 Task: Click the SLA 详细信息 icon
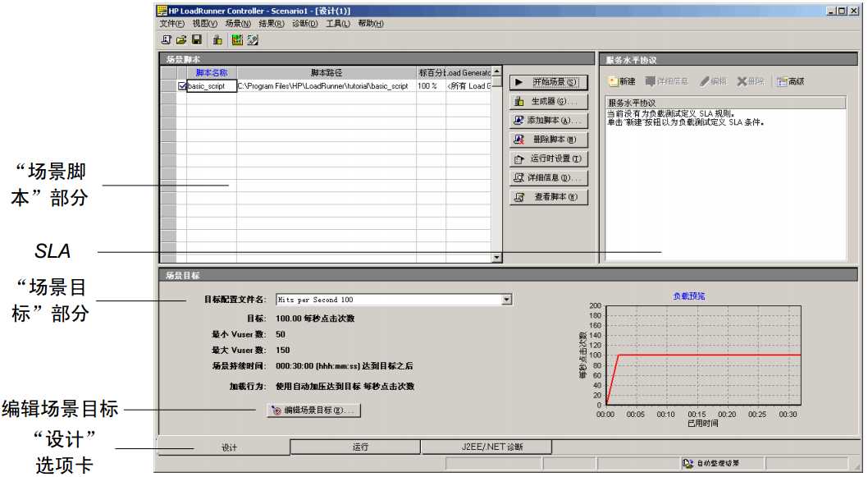click(651, 81)
